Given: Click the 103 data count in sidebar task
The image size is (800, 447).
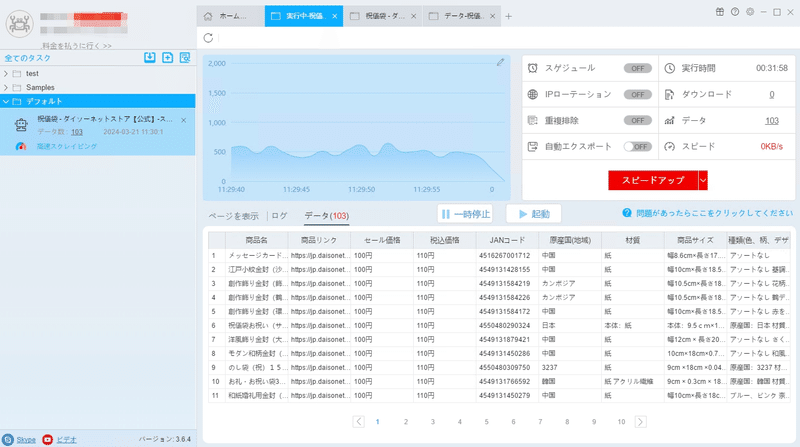Looking at the screenshot, I should [x=77, y=132].
